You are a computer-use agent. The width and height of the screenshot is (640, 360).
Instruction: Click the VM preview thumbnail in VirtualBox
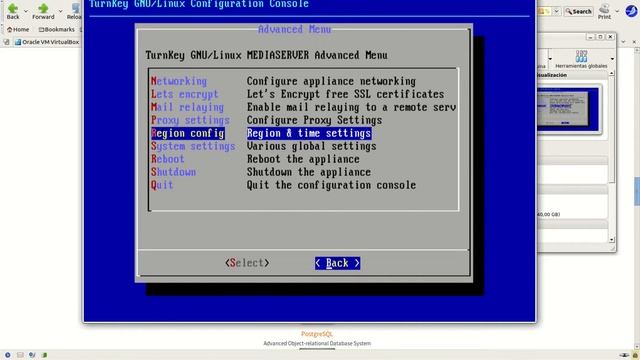tap(567, 109)
